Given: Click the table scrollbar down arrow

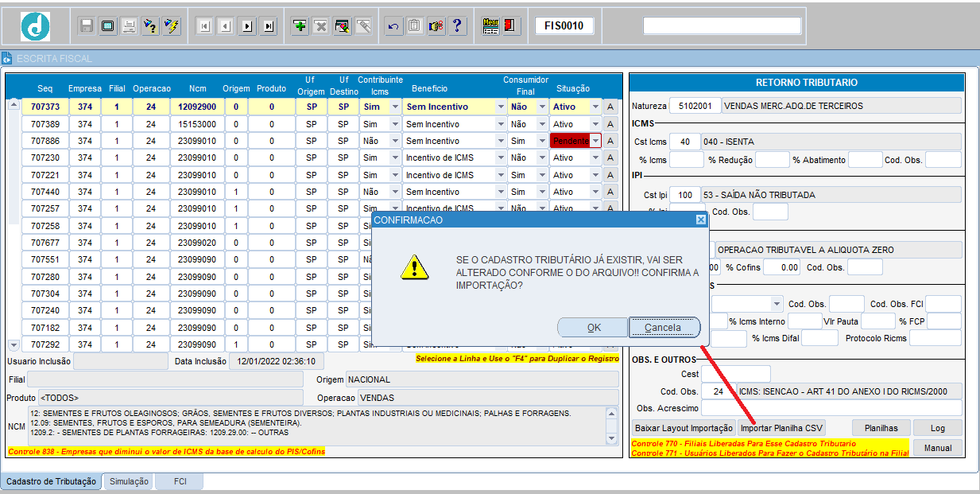Looking at the screenshot, I should coord(14,345).
